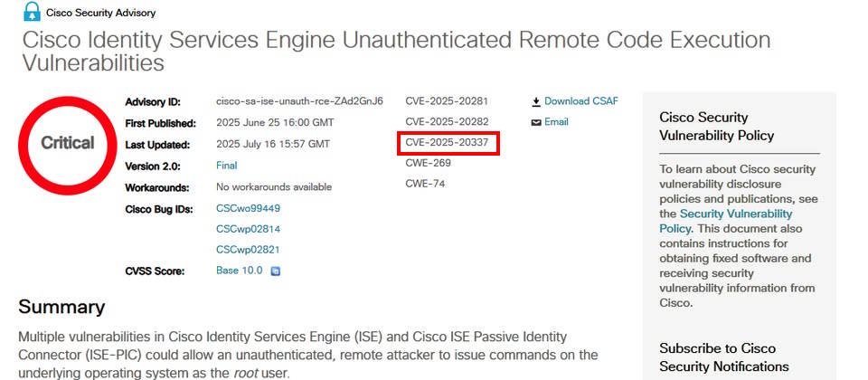Click the red Critical severity circle
868x380 pixels.
point(68,145)
